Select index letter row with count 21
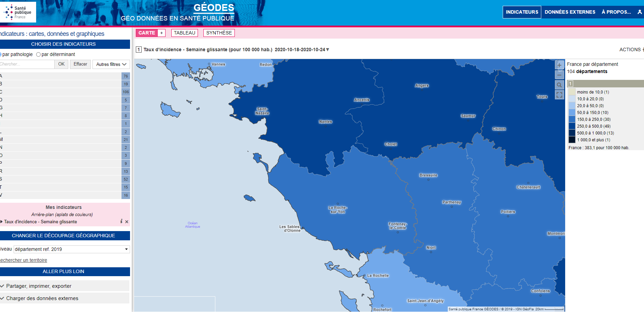The height and width of the screenshot is (312, 644). click(65, 140)
